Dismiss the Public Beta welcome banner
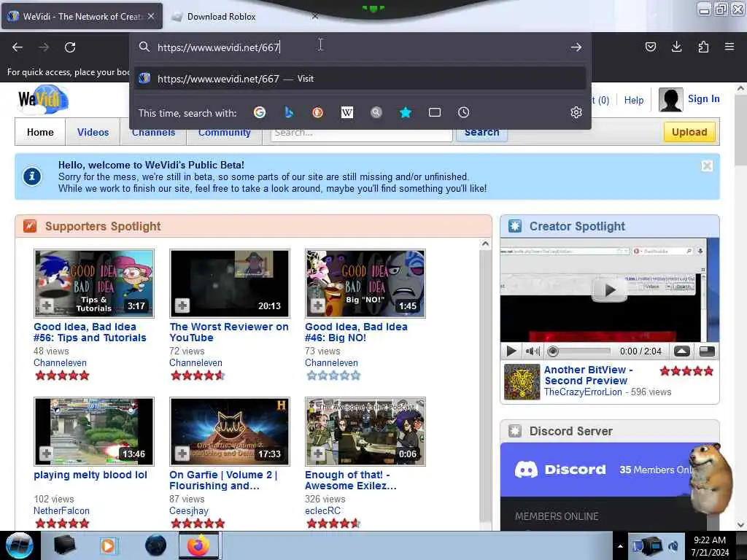This screenshot has height=560, width=747. point(707,166)
